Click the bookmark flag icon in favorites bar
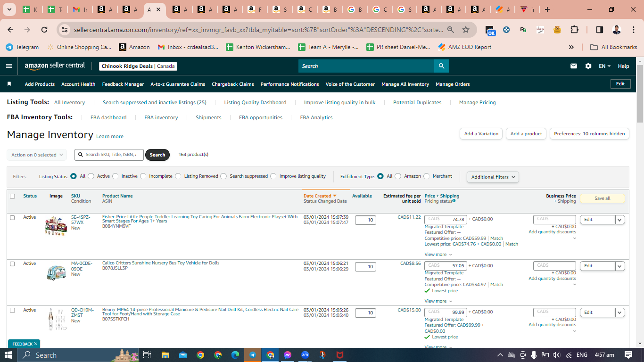The image size is (644, 362). coord(9,84)
